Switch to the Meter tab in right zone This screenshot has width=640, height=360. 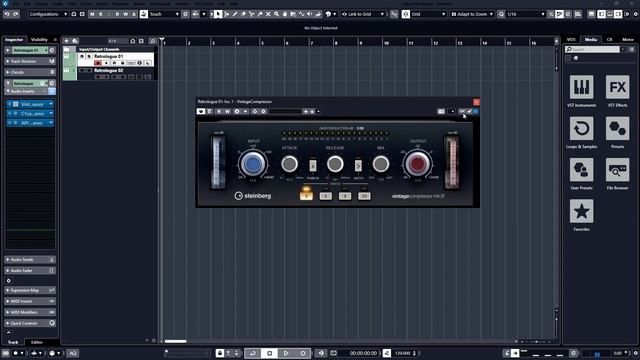click(x=628, y=40)
